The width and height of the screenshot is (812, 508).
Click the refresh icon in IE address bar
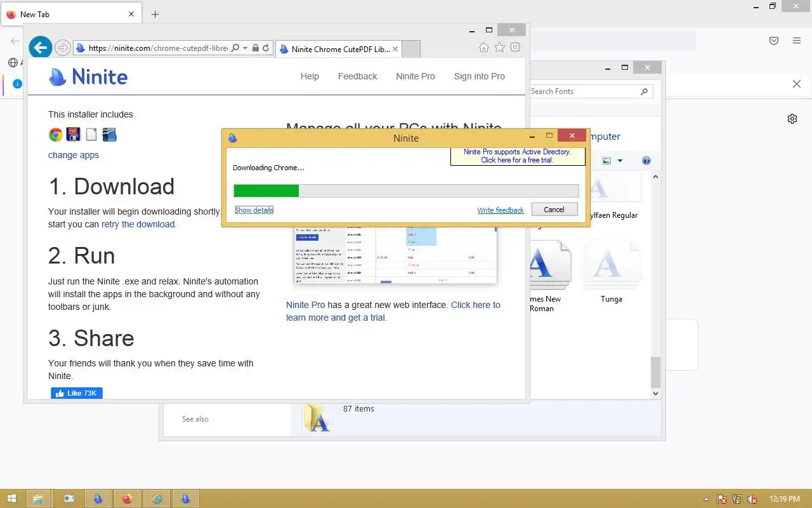click(266, 48)
